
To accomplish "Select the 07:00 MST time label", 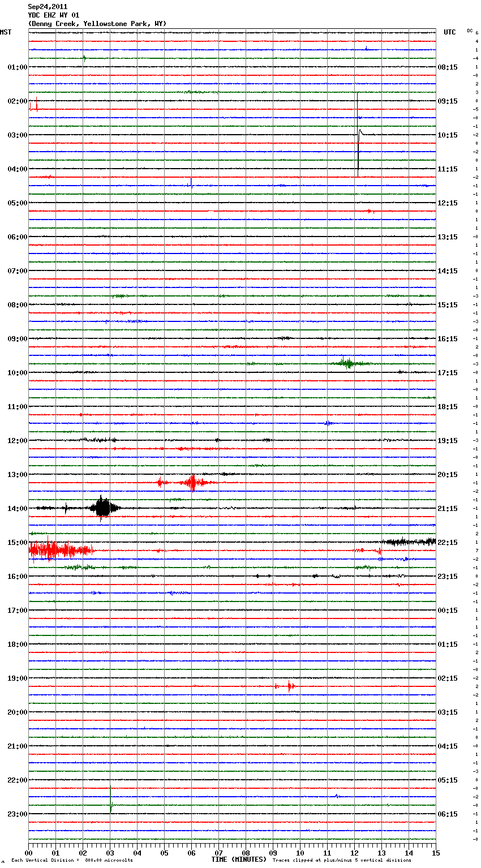I will [x=17, y=271].
